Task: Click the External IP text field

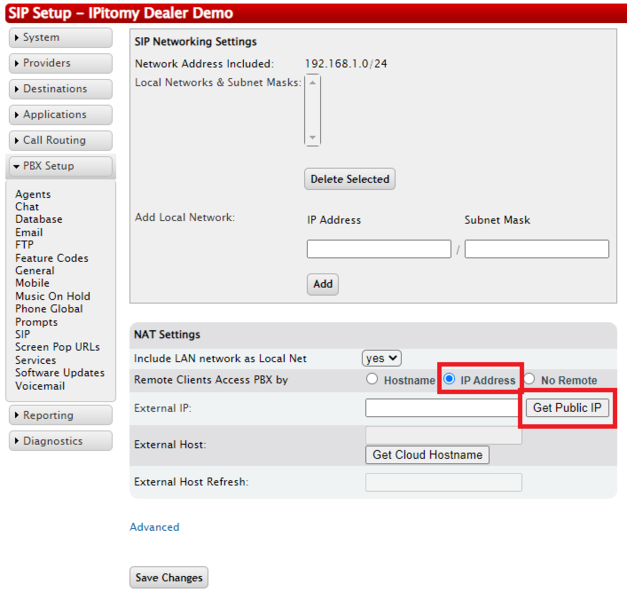Action: pyautogui.click(x=443, y=408)
